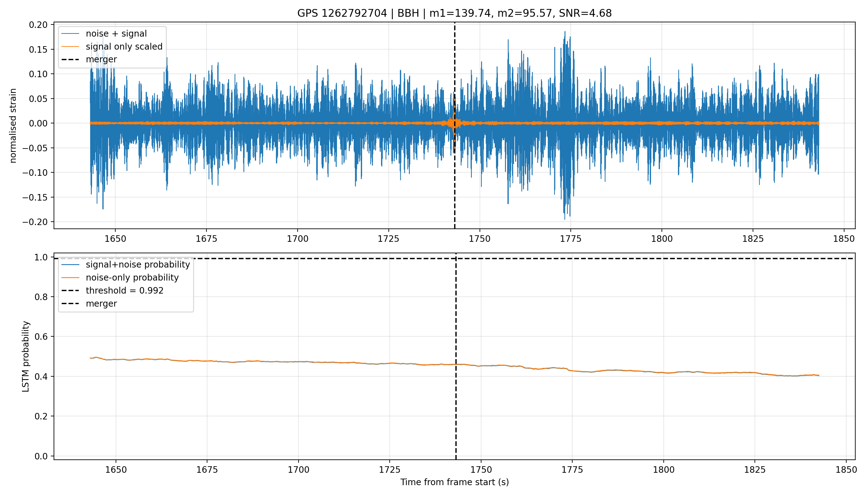
Task: Click the 1700 tick label on top plot
Action: (297, 239)
